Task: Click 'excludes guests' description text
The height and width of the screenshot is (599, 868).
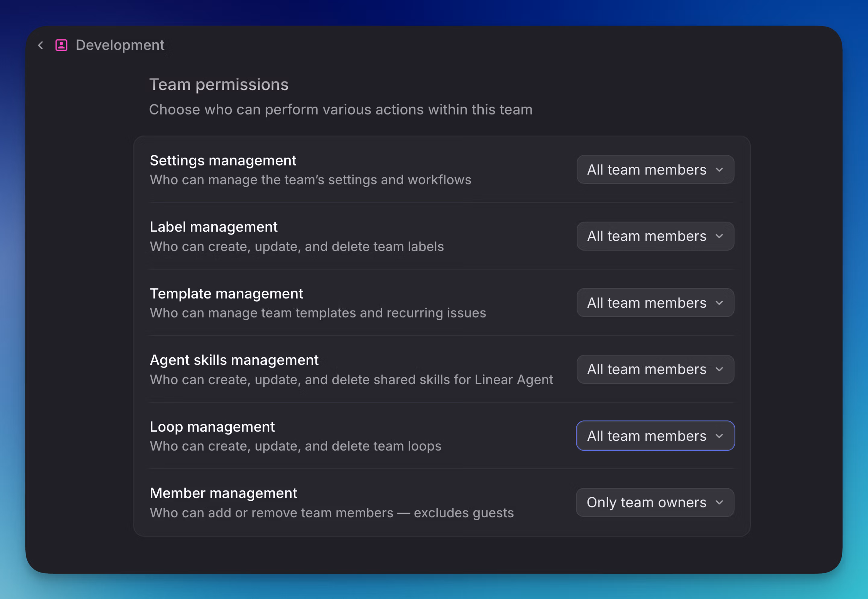Action: coord(464,513)
